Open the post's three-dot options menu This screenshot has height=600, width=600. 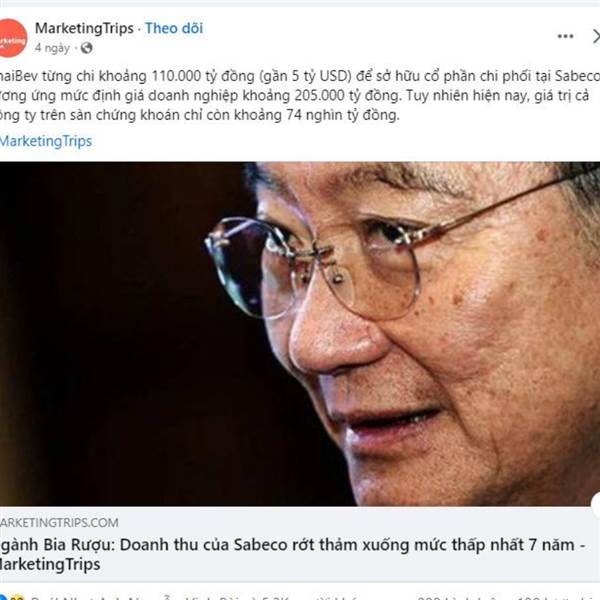click(x=565, y=36)
